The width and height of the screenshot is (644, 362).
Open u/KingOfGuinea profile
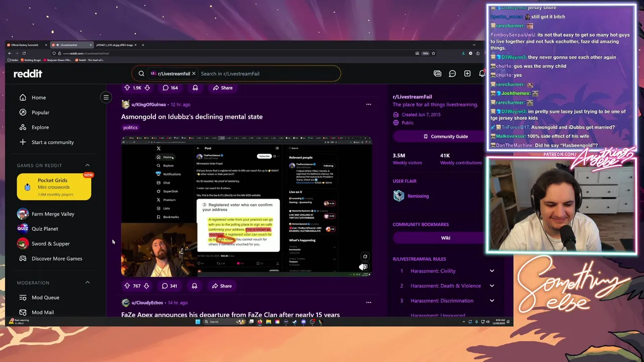(x=148, y=105)
